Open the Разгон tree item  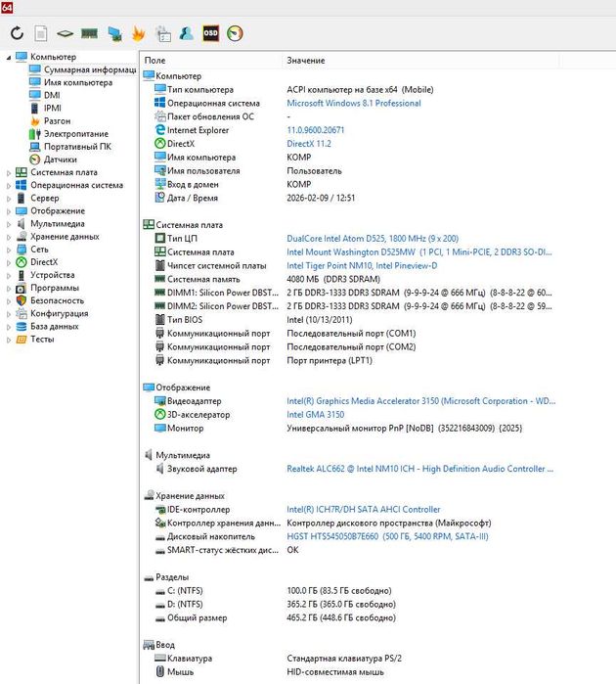(57, 120)
